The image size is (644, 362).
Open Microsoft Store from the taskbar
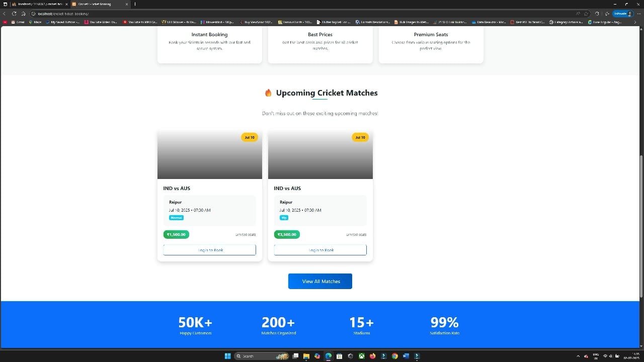coord(339,356)
